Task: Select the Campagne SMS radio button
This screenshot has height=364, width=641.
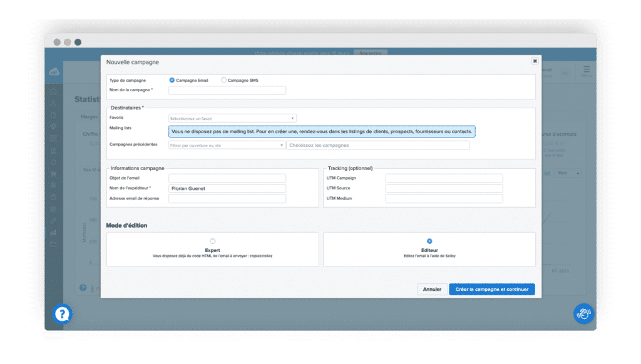Action: tap(223, 80)
